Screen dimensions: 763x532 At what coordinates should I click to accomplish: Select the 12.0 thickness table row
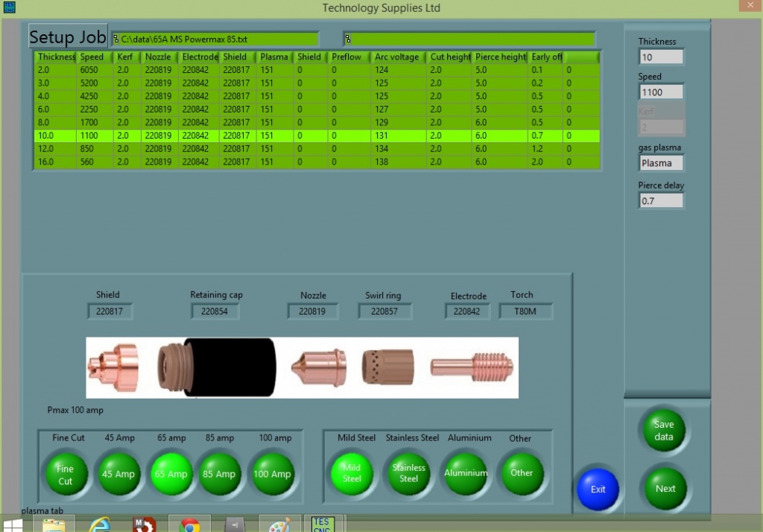[298, 149]
